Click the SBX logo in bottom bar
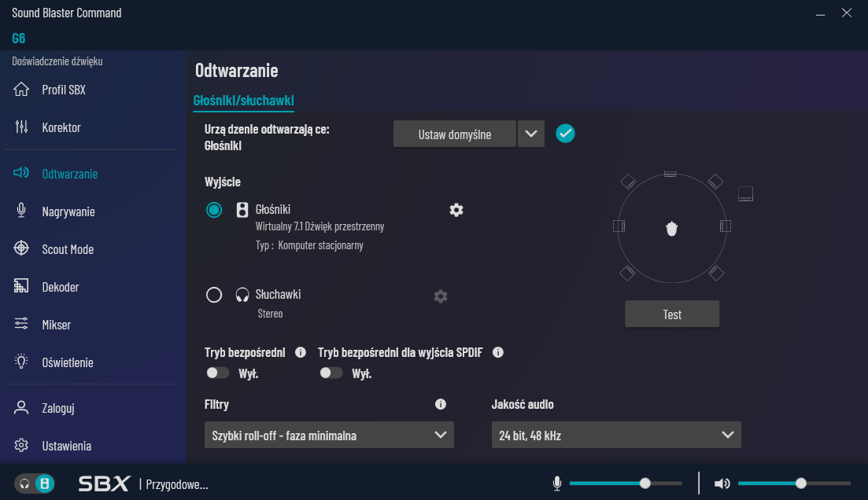 pos(104,484)
